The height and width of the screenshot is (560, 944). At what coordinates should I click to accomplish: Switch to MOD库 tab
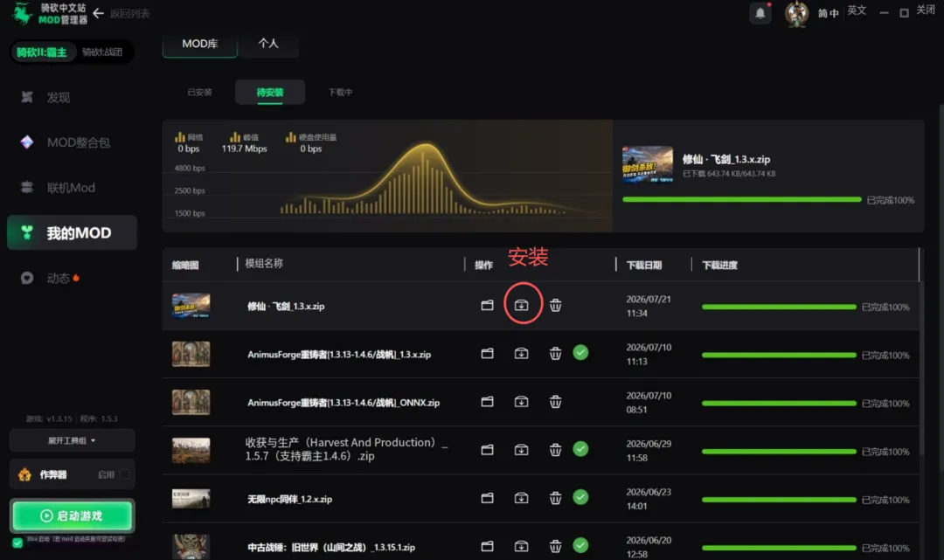200,44
